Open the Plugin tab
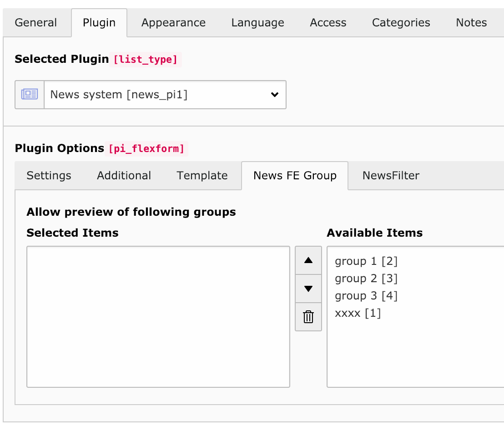 point(99,23)
